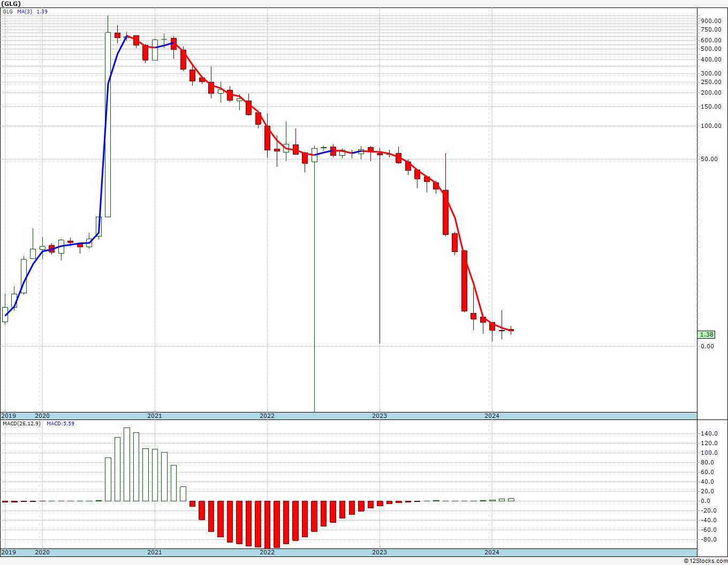Click 2023 on the MACD time axis
This screenshot has width=728, height=565.
379,552
